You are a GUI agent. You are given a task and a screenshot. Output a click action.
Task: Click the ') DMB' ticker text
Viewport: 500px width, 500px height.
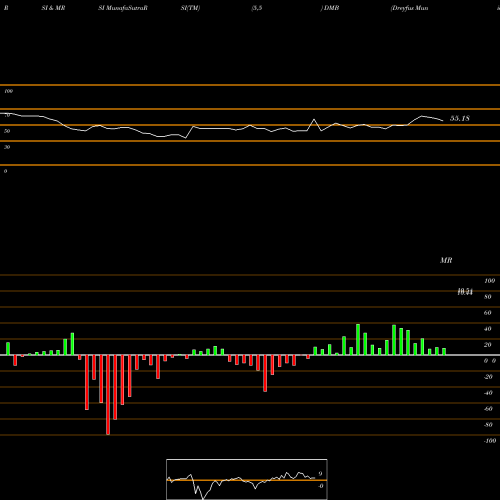pyautogui.click(x=330, y=8)
